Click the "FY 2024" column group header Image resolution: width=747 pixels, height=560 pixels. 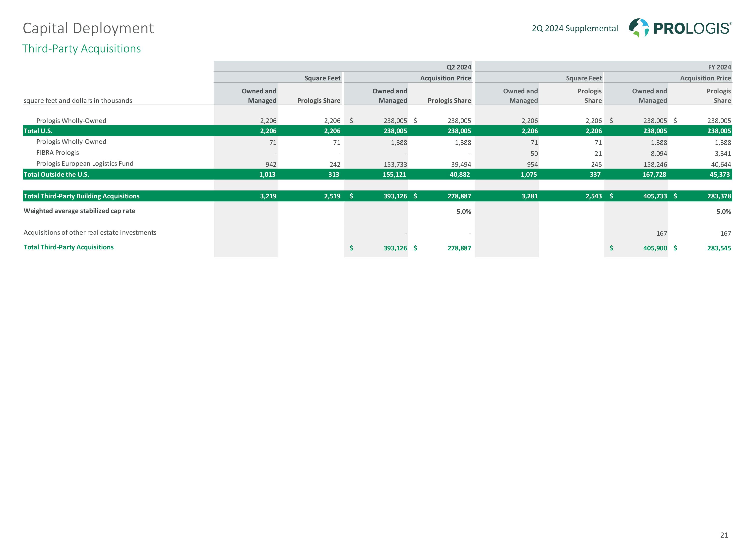tap(719, 67)
